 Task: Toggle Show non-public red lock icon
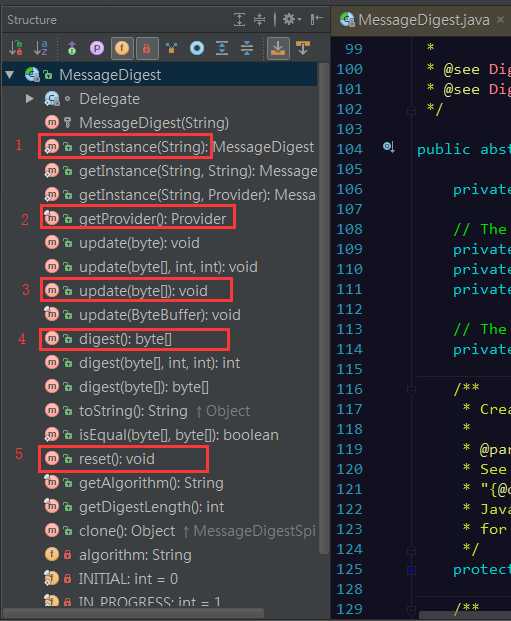[147, 48]
